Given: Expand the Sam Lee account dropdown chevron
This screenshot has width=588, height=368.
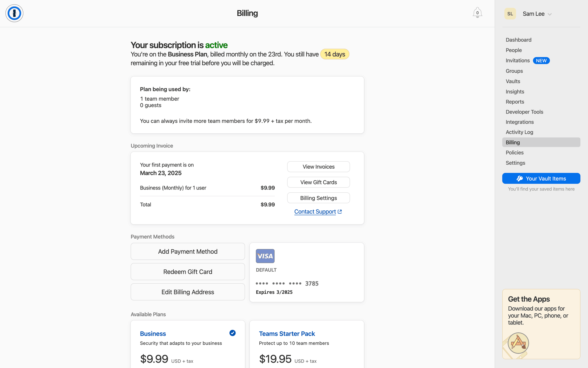Looking at the screenshot, I should click(550, 14).
